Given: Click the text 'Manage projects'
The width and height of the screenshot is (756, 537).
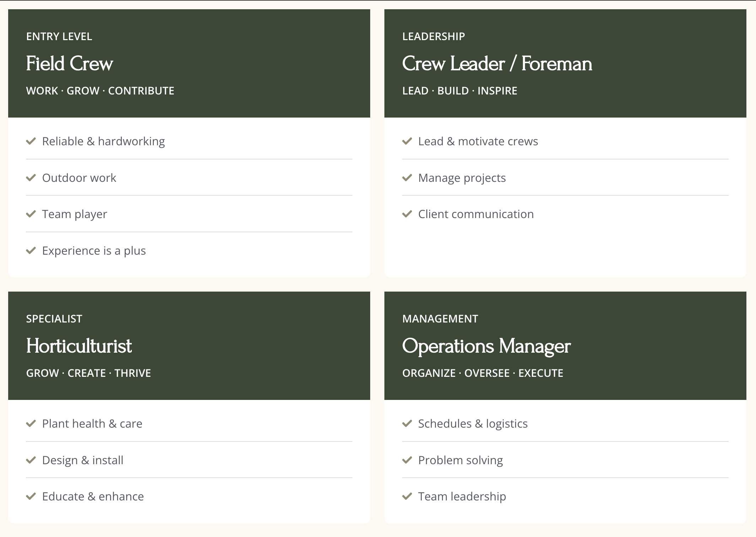Looking at the screenshot, I should click(x=462, y=178).
